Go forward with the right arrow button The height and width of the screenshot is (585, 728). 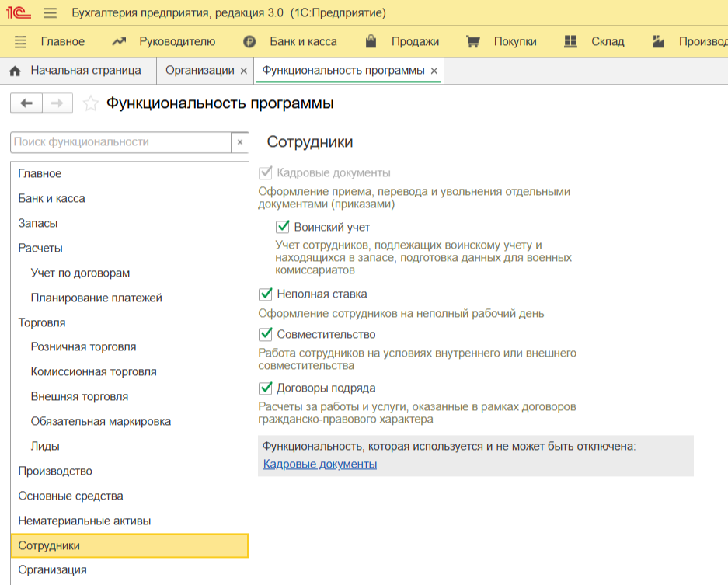pyautogui.click(x=57, y=103)
